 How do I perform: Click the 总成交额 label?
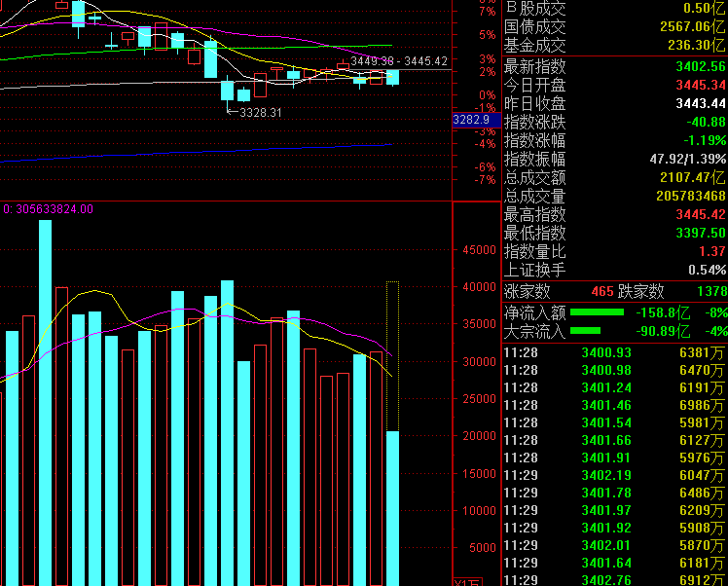tap(535, 177)
